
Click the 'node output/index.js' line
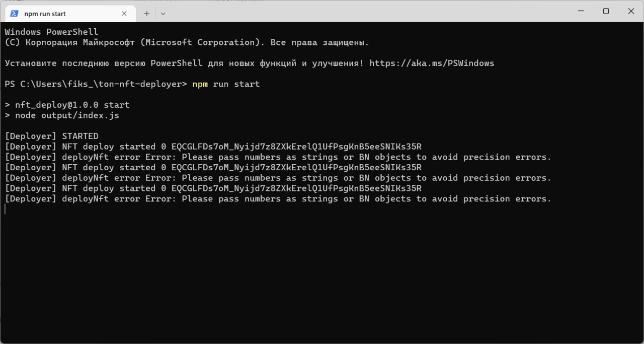pyautogui.click(x=62, y=115)
